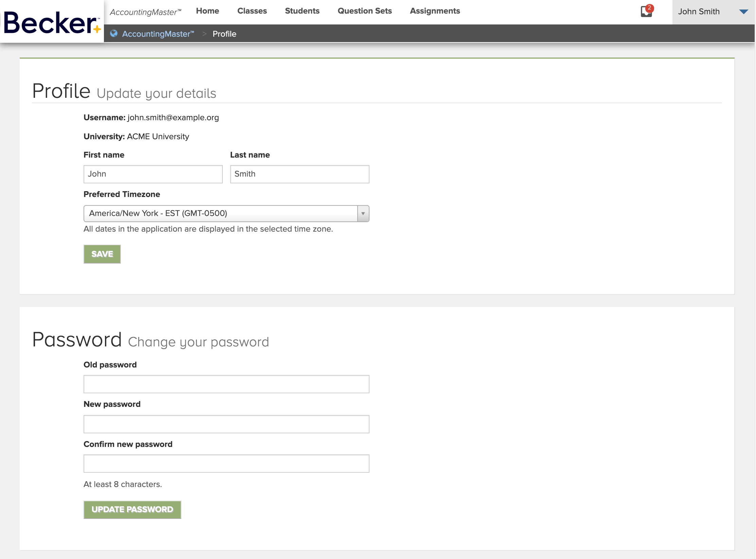Click the UPDATE PASSWORD button
Screen dimensions: 756x559
(132, 509)
